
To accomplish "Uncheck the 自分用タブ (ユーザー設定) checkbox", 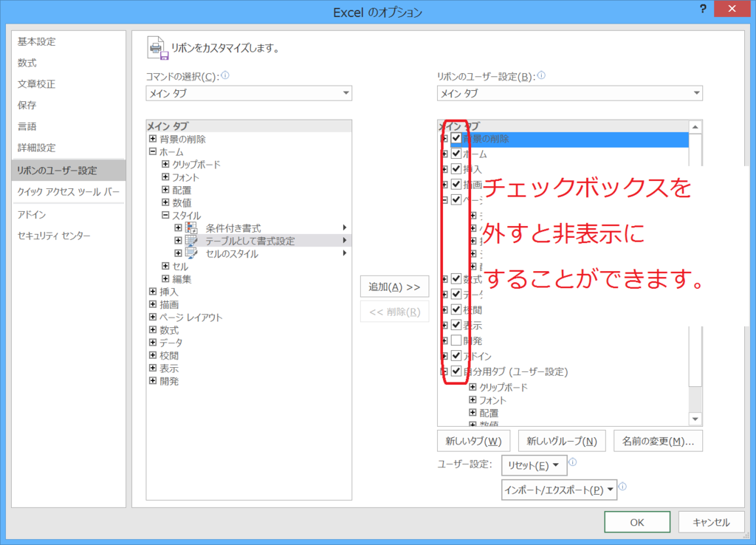I will [x=456, y=371].
